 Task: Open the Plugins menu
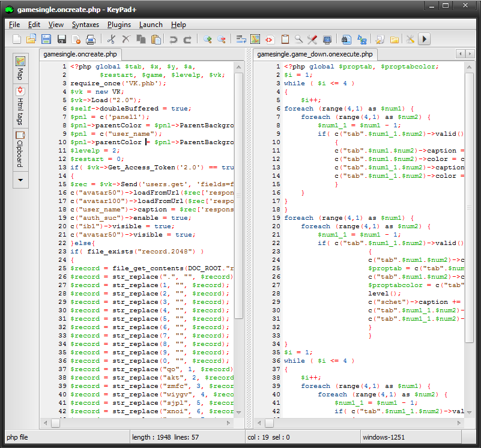(119, 25)
